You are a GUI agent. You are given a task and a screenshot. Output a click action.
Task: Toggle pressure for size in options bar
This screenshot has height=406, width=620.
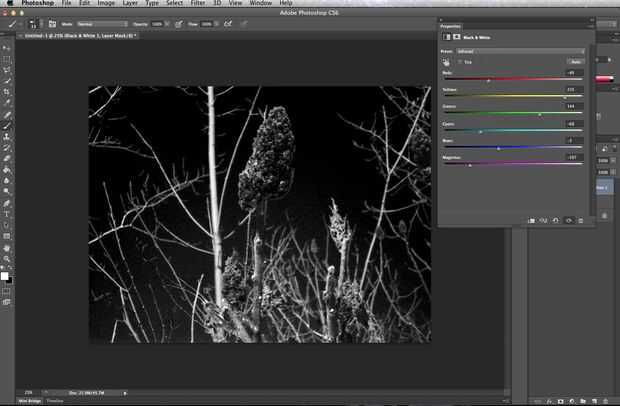pos(244,24)
